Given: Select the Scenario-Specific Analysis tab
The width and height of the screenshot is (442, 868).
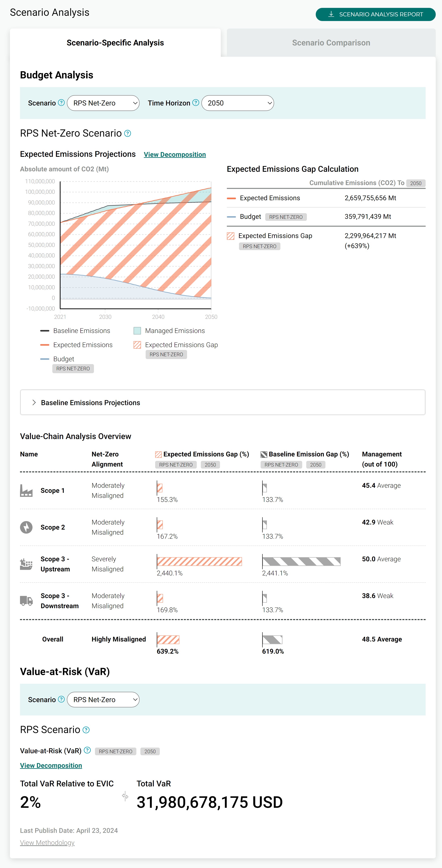Looking at the screenshot, I should coord(115,43).
